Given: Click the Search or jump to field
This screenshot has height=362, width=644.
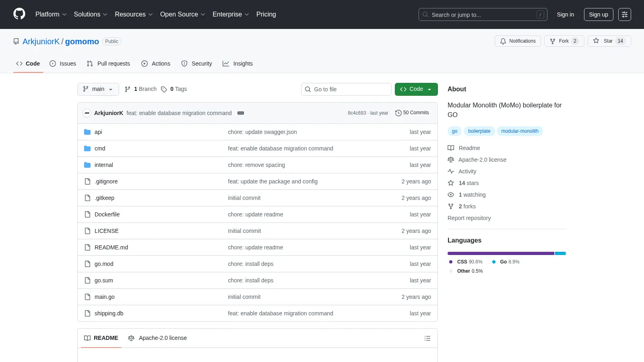Looking at the screenshot, I should coord(483,14).
